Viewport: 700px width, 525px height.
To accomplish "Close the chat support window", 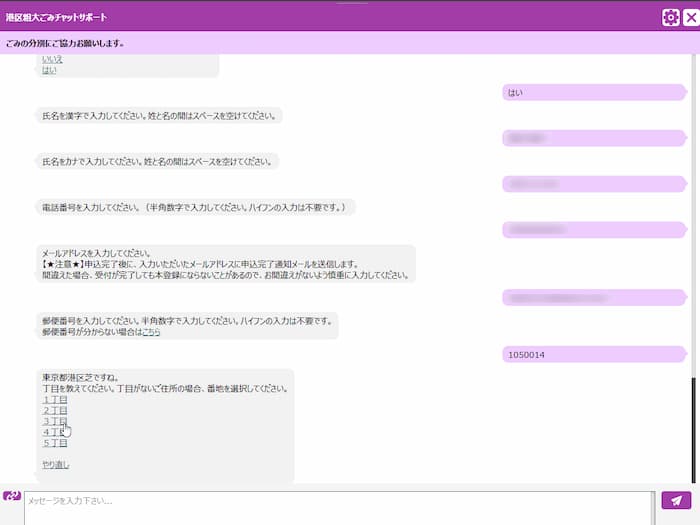I will coord(691,17).
